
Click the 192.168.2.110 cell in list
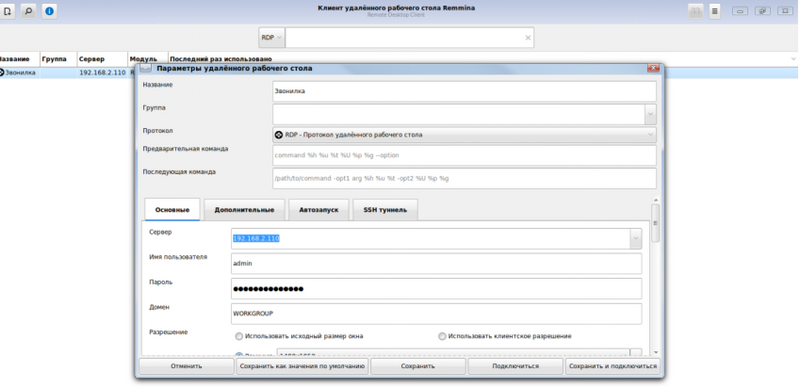click(102, 73)
